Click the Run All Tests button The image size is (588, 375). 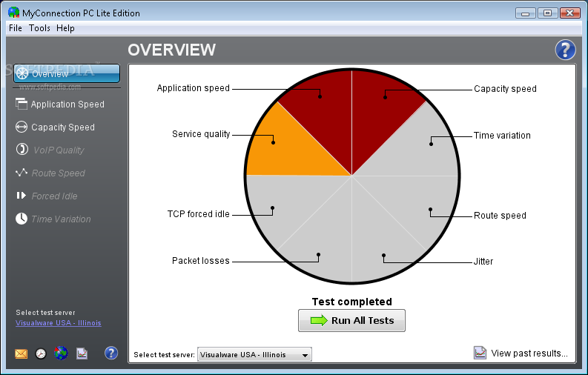(x=351, y=320)
